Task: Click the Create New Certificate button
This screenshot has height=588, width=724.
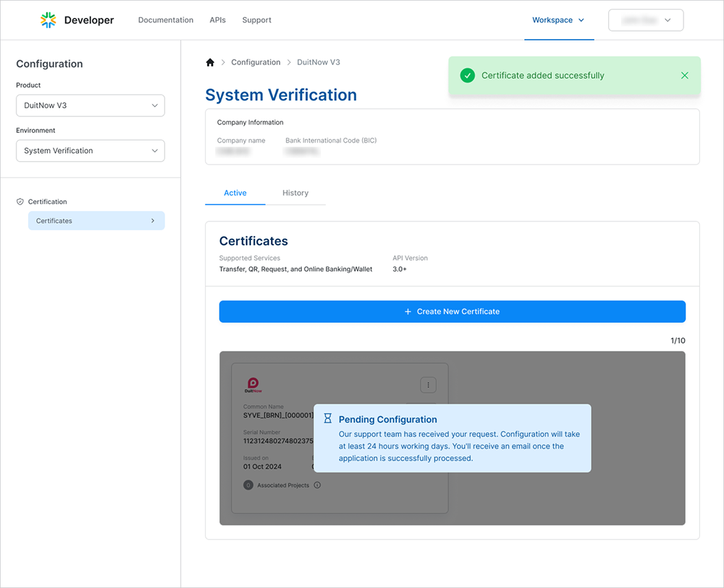Action: pyautogui.click(x=452, y=312)
